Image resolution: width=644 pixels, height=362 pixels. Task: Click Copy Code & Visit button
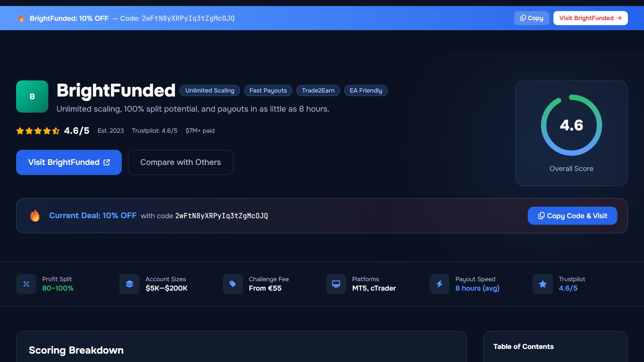point(572,216)
